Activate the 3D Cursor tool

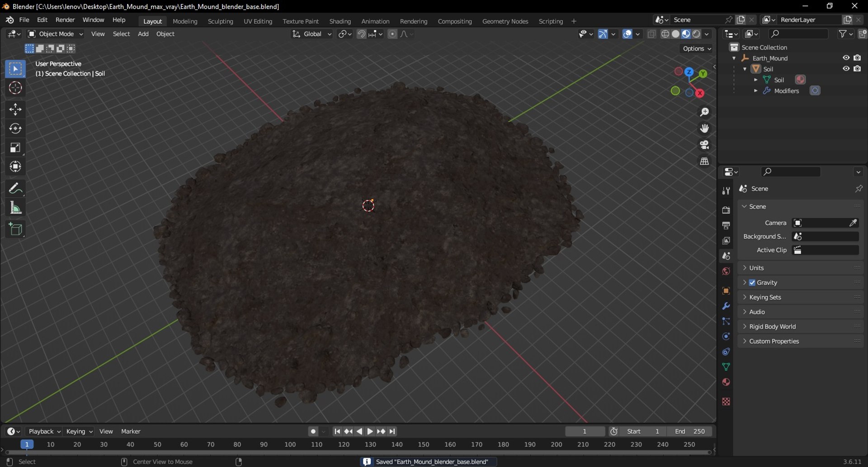[15, 88]
